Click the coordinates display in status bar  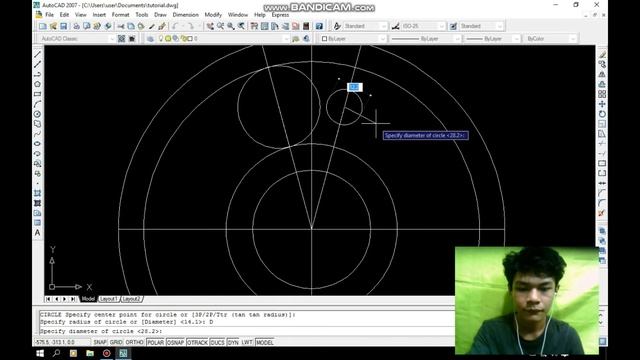point(62,342)
